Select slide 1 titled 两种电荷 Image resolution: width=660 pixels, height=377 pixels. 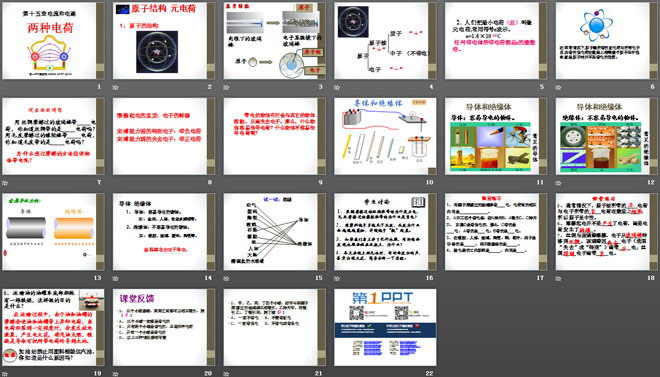(53, 41)
